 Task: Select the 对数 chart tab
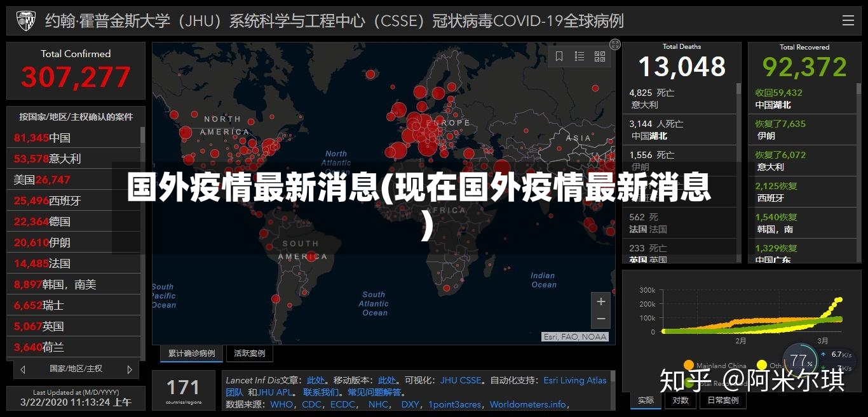tap(681, 400)
